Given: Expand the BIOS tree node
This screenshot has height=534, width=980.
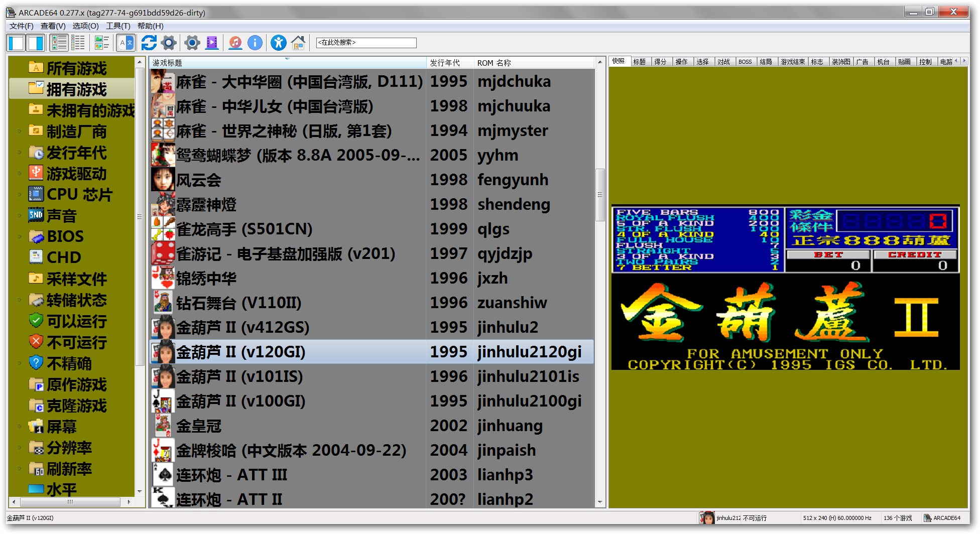Looking at the screenshot, I should point(20,236).
